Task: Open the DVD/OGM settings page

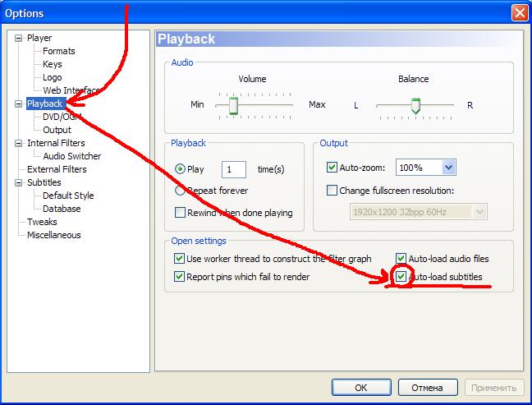Action: (62, 117)
